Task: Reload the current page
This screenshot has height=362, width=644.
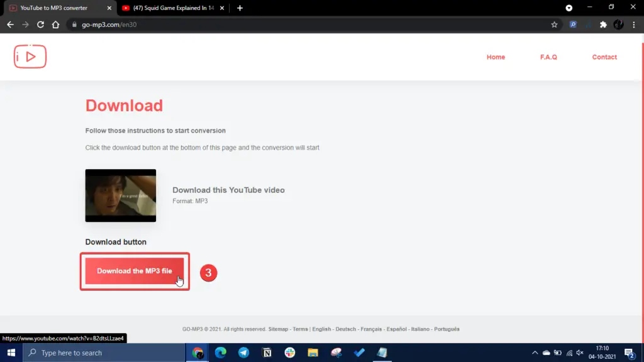Action: point(40,25)
